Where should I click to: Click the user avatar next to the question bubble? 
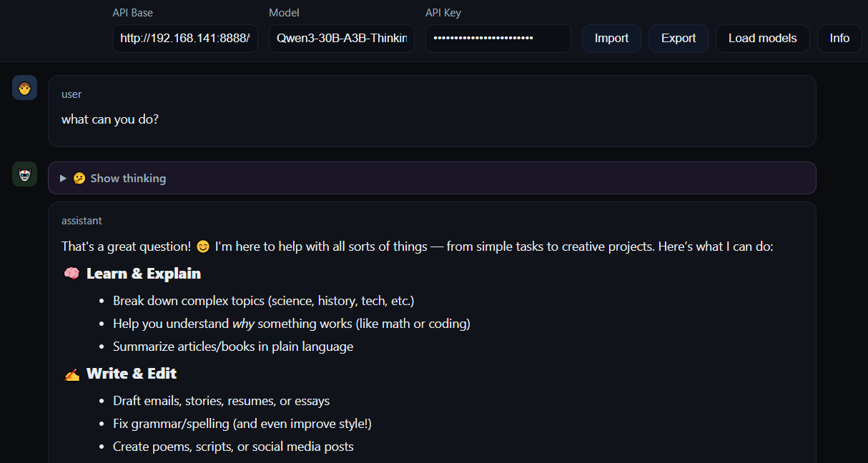[x=24, y=87]
